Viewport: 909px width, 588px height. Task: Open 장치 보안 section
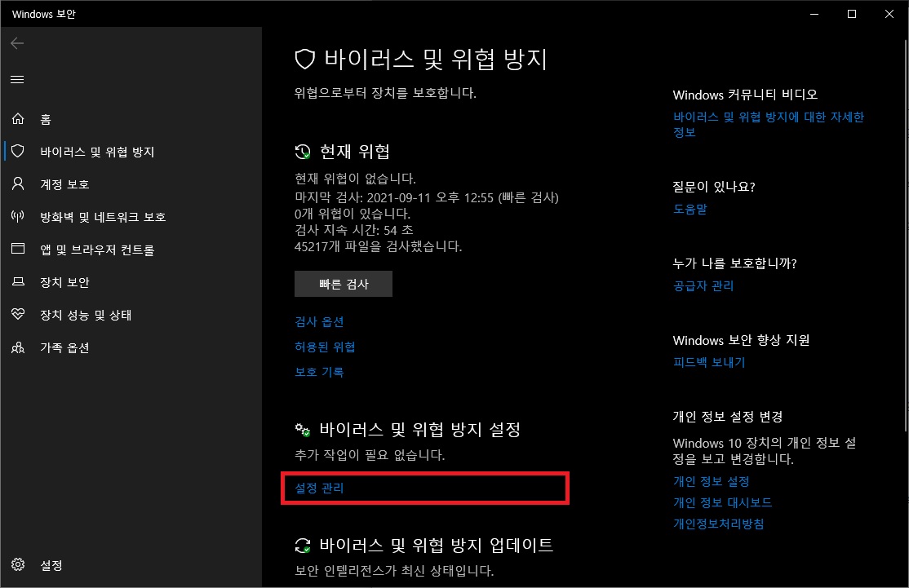[64, 282]
